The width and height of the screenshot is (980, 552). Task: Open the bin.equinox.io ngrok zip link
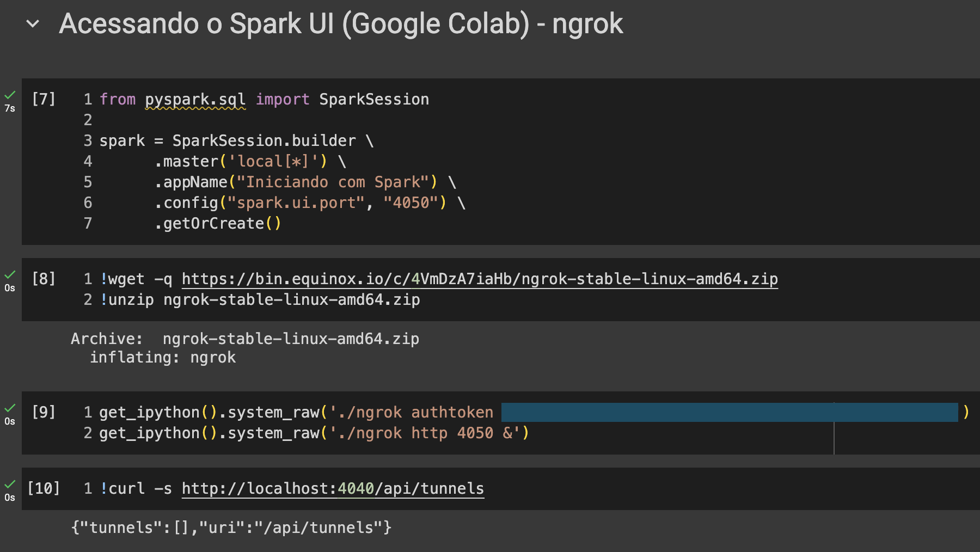(480, 279)
